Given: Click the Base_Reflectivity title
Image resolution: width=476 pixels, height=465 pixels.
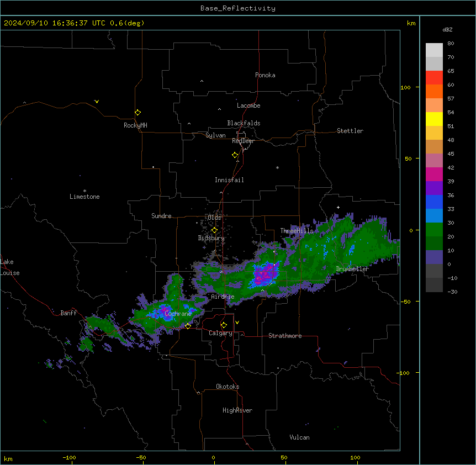Looking at the screenshot, I should [x=238, y=8].
